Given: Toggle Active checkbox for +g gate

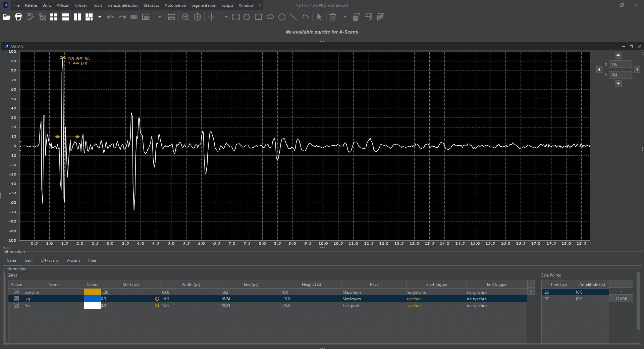Looking at the screenshot, I should pyautogui.click(x=16, y=299).
